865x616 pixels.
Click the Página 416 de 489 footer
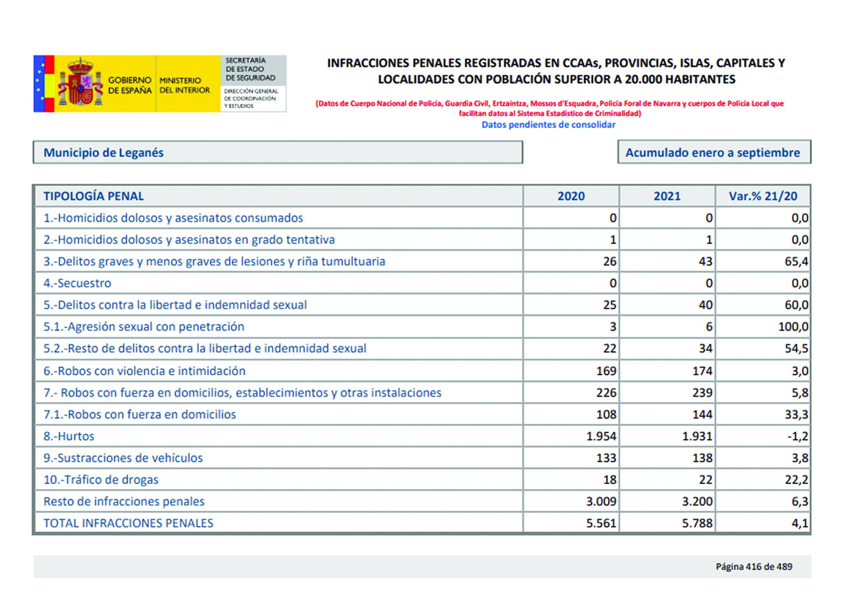click(x=753, y=567)
